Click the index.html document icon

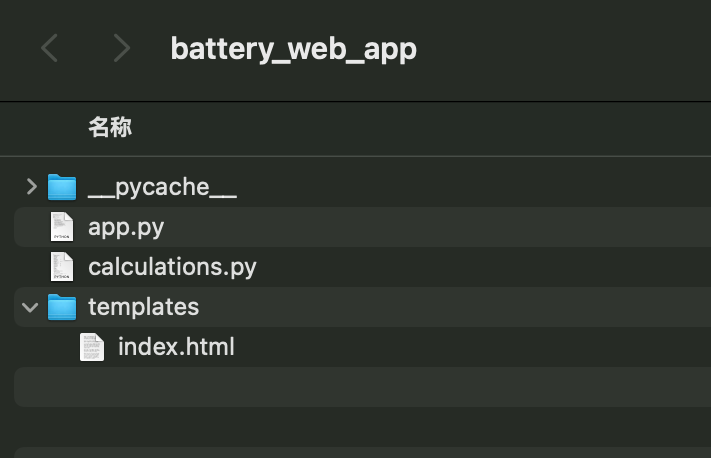pos(92,347)
